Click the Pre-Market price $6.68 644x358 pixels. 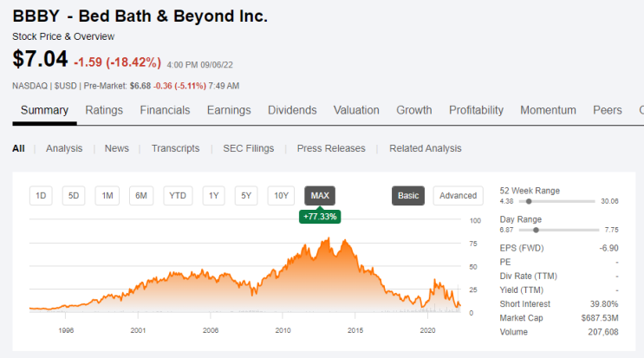[x=140, y=86]
